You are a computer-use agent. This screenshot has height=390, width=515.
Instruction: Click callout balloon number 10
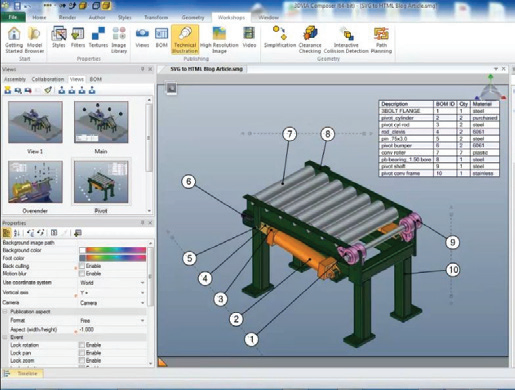pos(453,269)
